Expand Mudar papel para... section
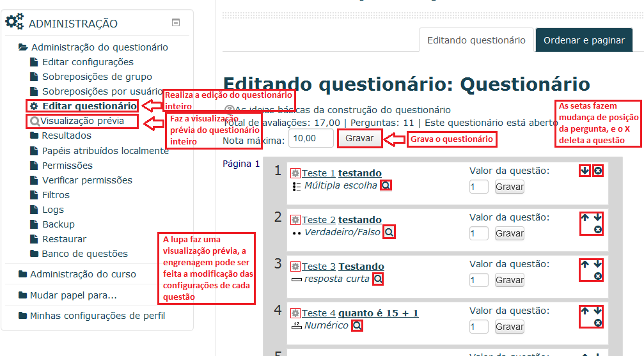Screen dimensions: 644x356 click(x=73, y=295)
